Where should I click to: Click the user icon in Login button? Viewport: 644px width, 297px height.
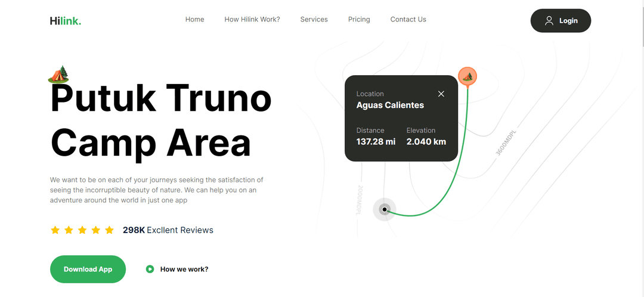pyautogui.click(x=549, y=20)
